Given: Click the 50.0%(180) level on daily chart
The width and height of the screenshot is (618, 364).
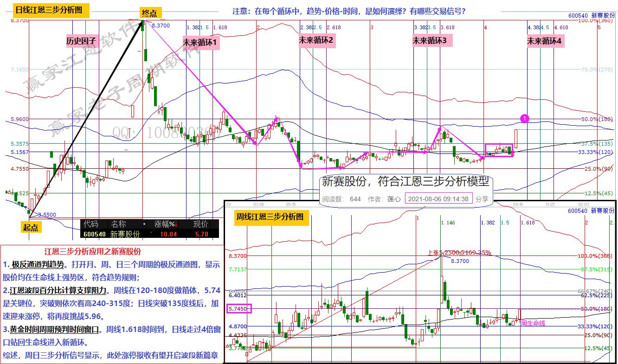Looking at the screenshot, I should [x=597, y=119].
